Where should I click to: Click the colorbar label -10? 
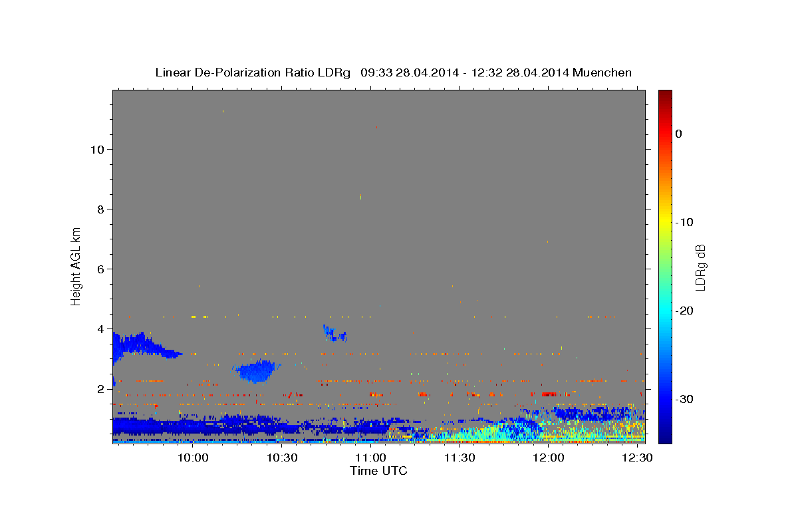(x=684, y=222)
